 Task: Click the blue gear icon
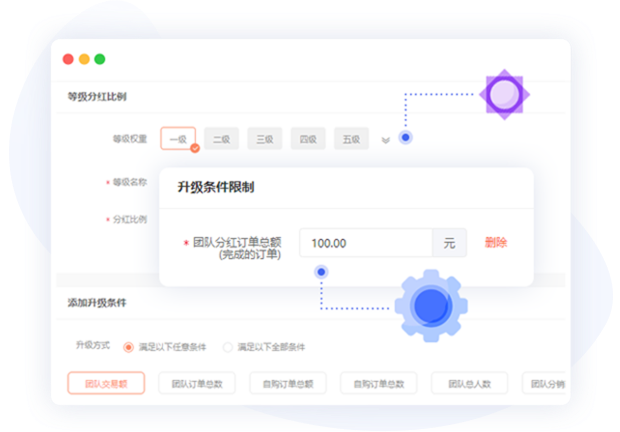point(431,305)
